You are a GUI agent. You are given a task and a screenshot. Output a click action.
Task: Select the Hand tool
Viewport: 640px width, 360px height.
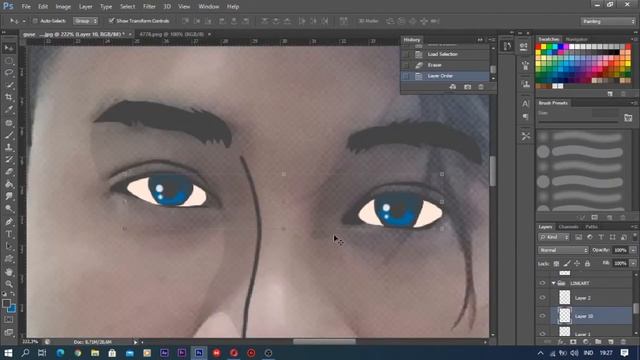[x=9, y=272]
